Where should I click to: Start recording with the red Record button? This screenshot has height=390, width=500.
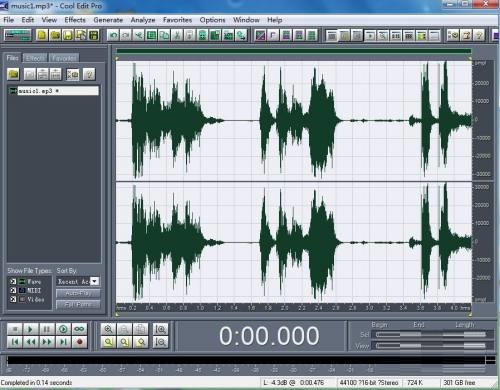(79, 342)
